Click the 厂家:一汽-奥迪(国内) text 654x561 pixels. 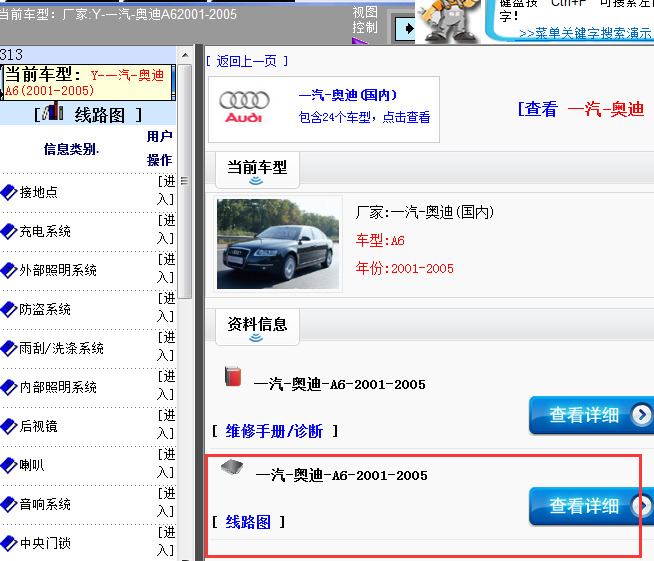pyautogui.click(x=425, y=212)
